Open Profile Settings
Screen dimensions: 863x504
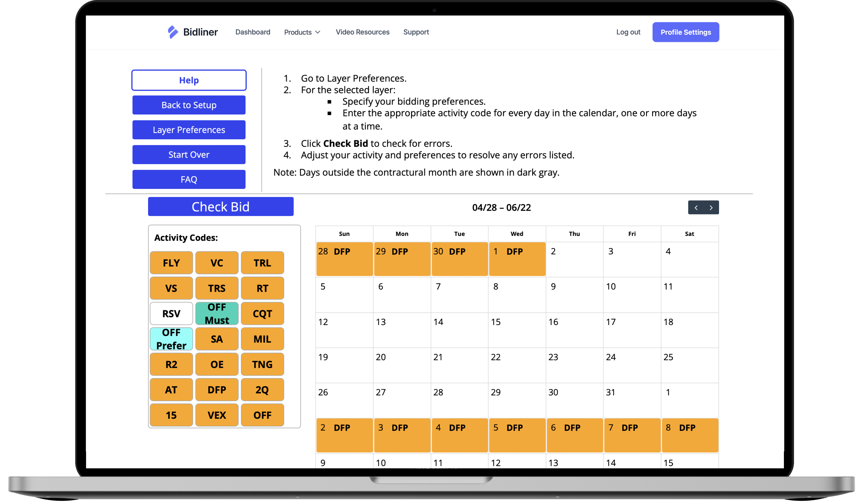click(x=686, y=32)
